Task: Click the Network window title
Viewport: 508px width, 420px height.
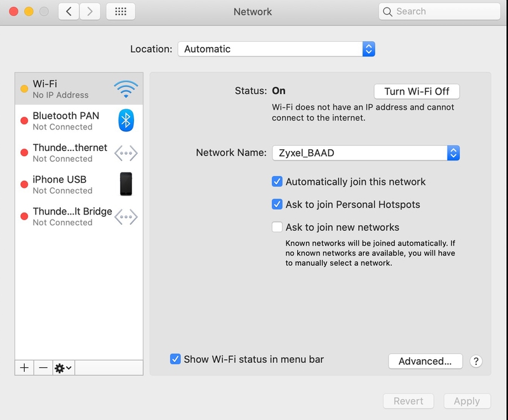Action: coord(253,11)
